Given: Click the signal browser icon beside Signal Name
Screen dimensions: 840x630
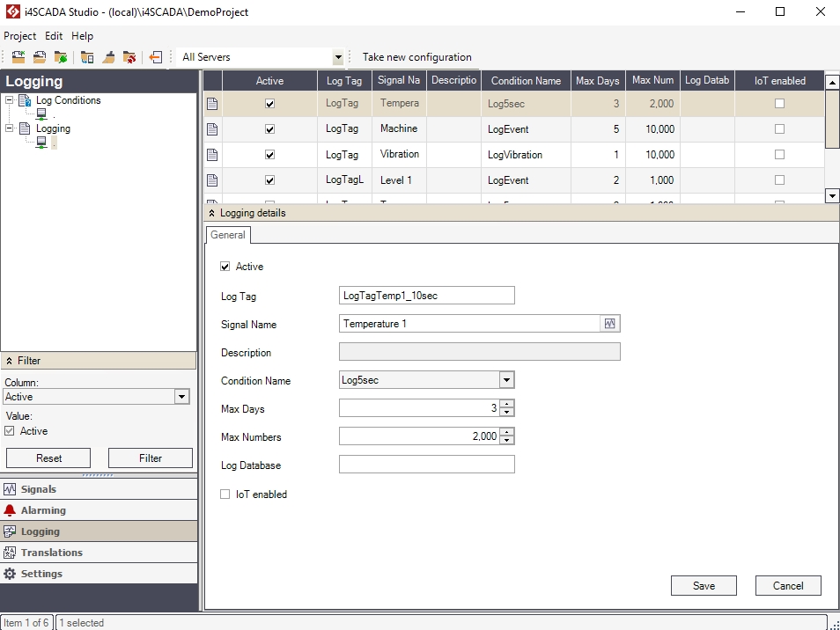Looking at the screenshot, I should point(609,323).
